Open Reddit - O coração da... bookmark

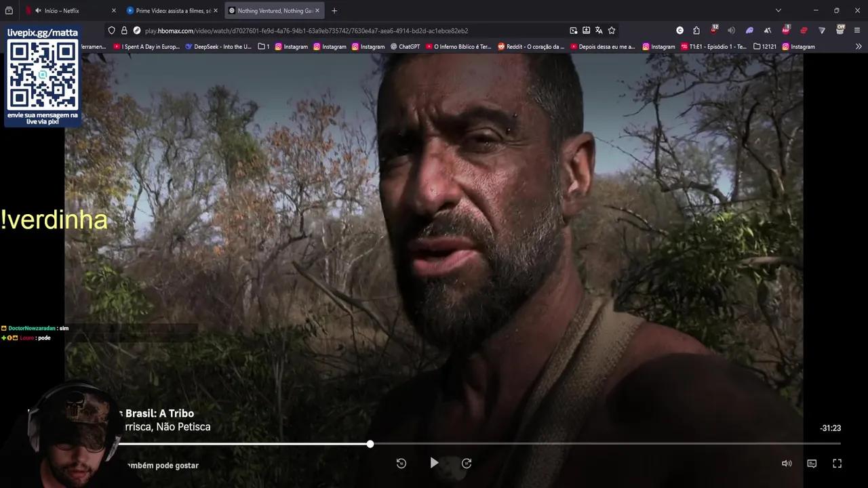coord(531,47)
